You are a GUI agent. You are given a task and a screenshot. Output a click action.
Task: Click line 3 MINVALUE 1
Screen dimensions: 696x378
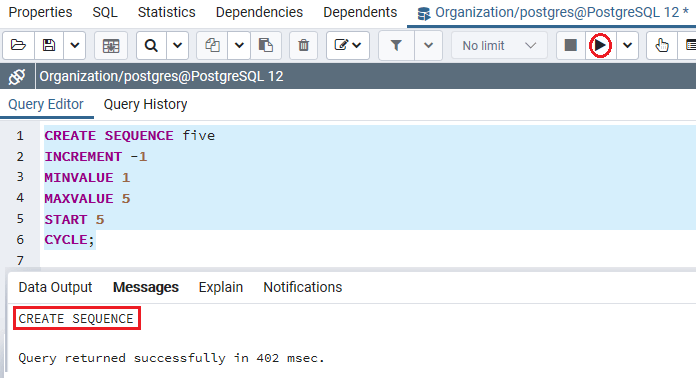pyautogui.click(x=87, y=177)
